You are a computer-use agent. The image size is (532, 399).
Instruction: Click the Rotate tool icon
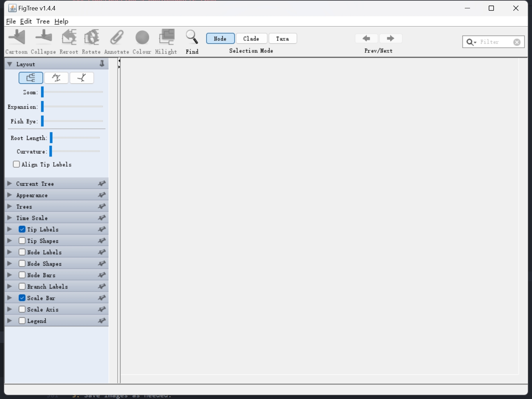coord(91,37)
